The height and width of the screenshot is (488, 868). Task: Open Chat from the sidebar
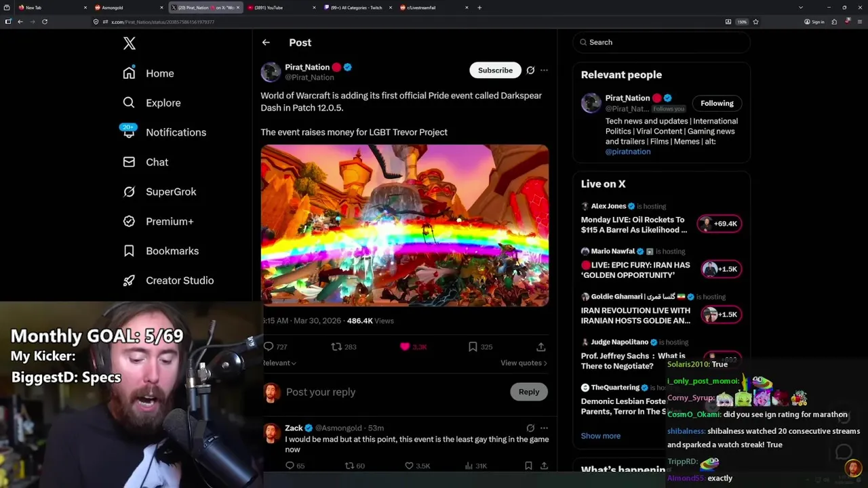pyautogui.click(x=146, y=162)
